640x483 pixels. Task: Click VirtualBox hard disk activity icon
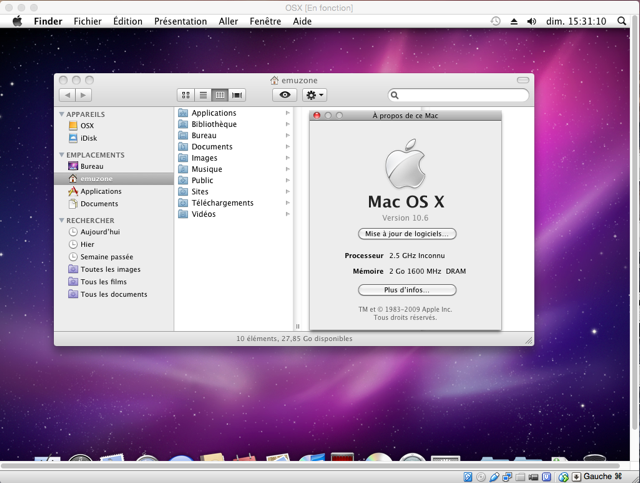(x=468, y=476)
